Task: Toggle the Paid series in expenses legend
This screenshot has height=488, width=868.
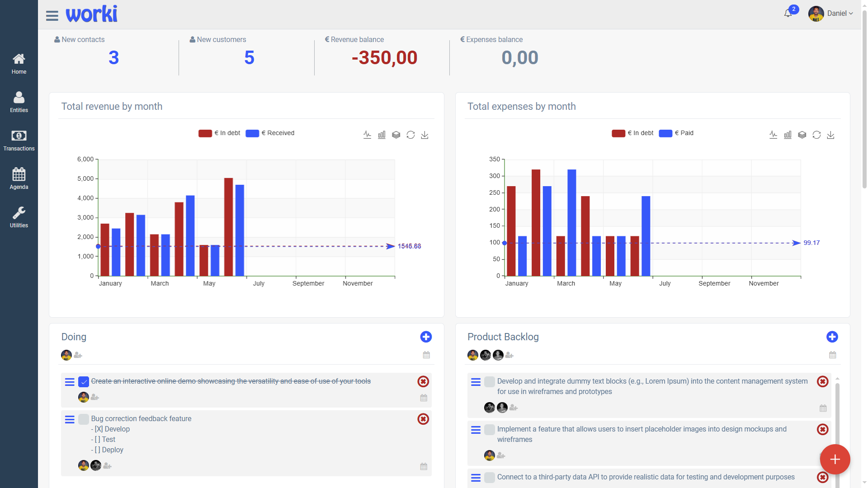Action: tap(676, 133)
